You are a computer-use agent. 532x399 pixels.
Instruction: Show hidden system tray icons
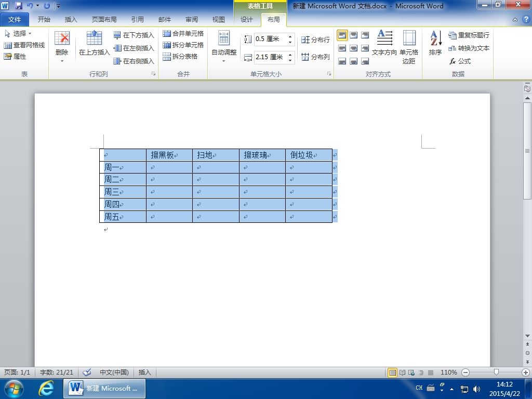(451, 389)
